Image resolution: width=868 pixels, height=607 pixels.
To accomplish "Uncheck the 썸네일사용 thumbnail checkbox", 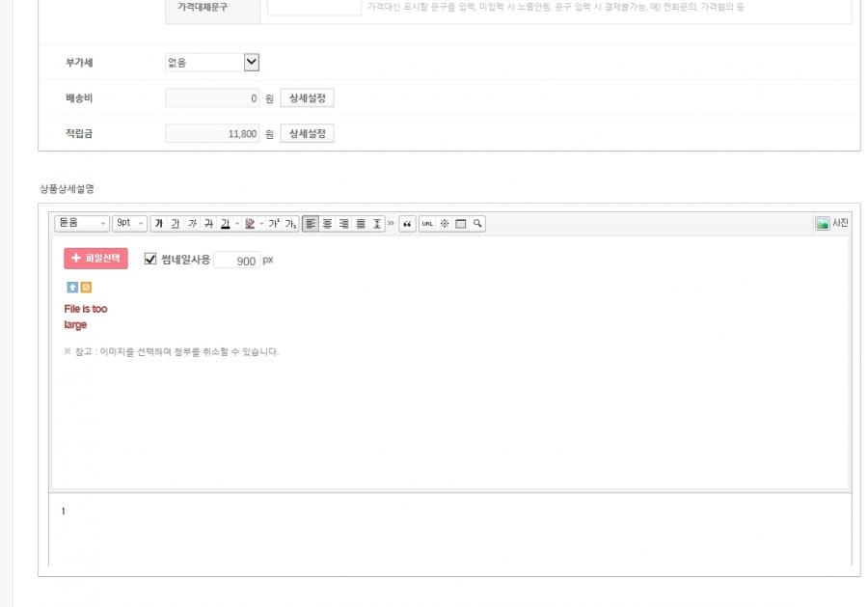I will pos(150,260).
